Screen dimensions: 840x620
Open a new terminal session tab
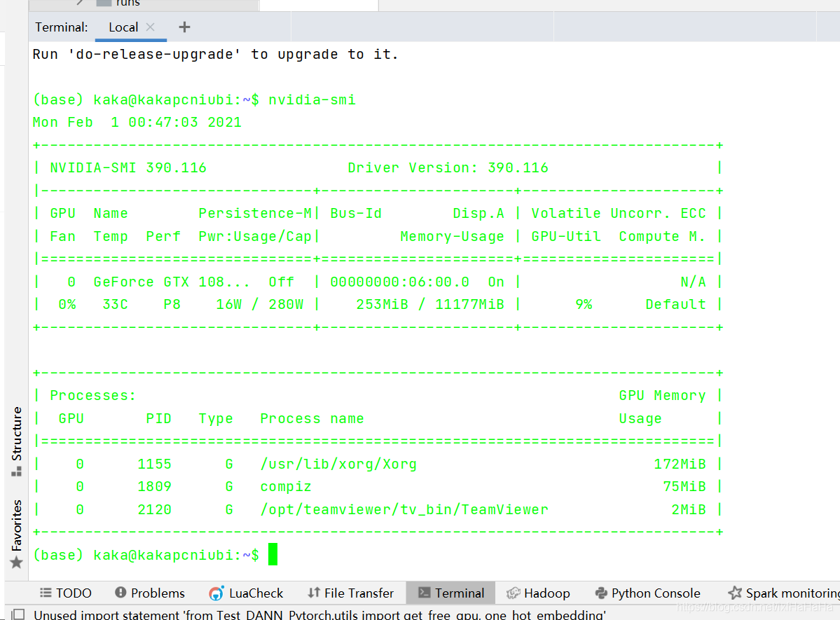[x=184, y=27]
